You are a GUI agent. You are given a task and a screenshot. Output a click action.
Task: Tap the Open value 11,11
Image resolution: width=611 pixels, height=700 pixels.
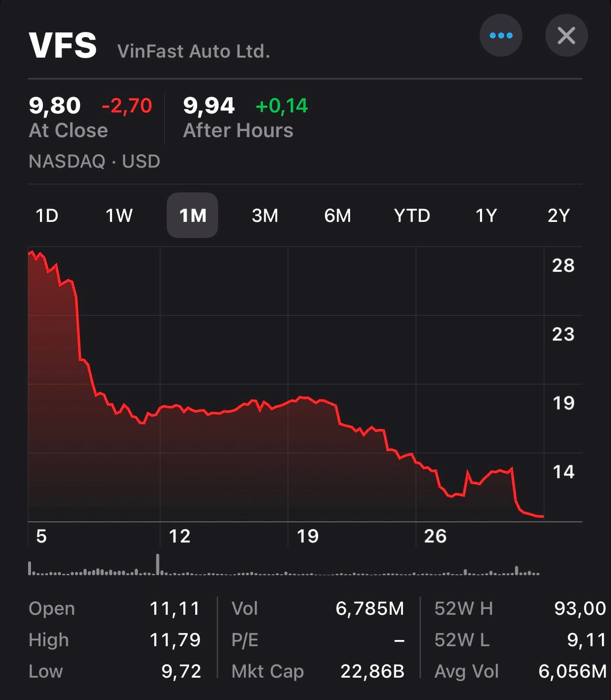(x=175, y=609)
